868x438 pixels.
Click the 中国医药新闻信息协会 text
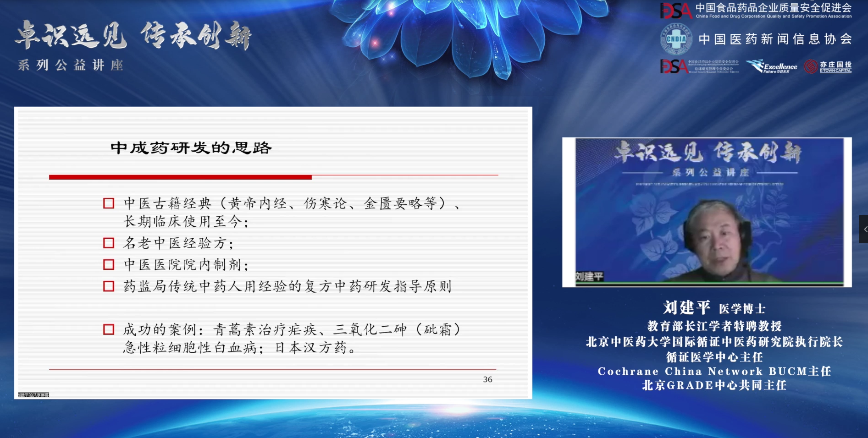pyautogui.click(x=775, y=39)
